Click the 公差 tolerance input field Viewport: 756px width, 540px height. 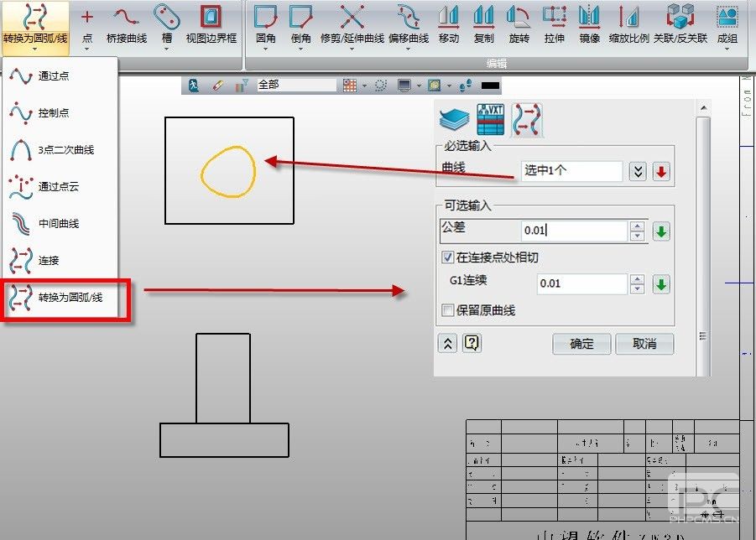point(574,230)
